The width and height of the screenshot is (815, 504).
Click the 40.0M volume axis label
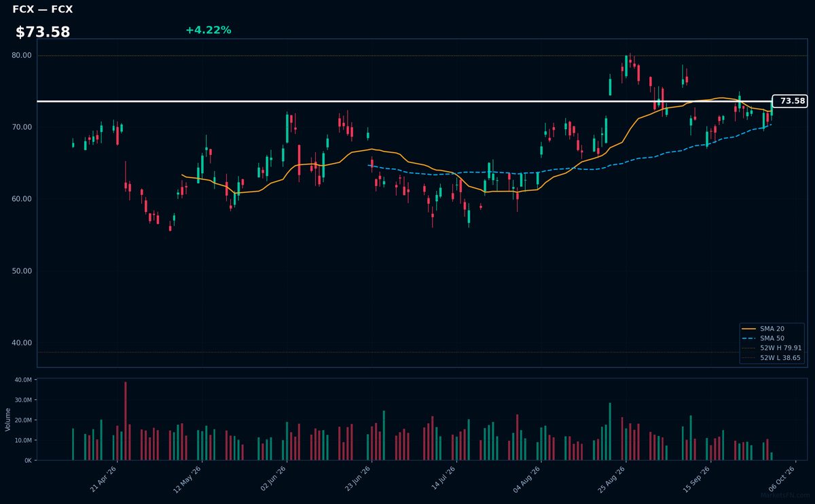23,380
